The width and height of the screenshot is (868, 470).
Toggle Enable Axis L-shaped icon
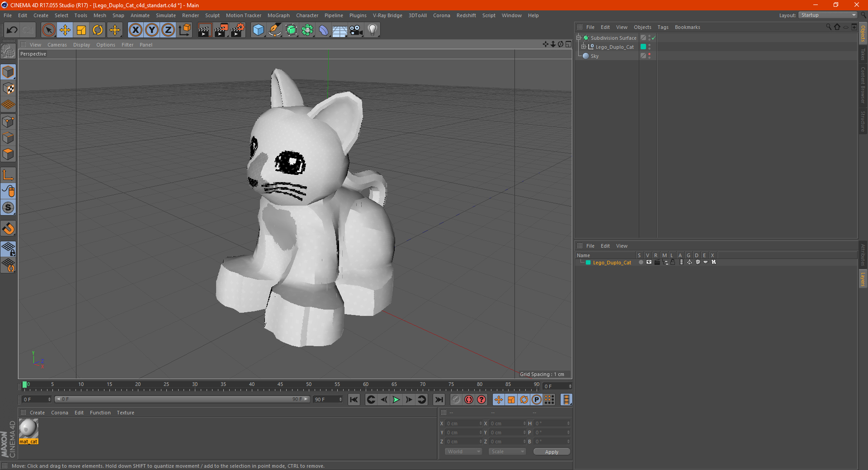click(8, 175)
